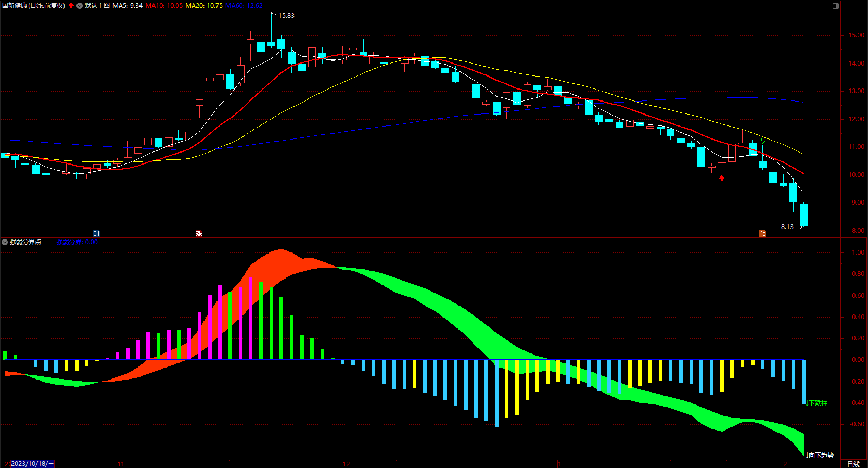
Task: Click the 12 month marker on time axis
Action: (346, 464)
